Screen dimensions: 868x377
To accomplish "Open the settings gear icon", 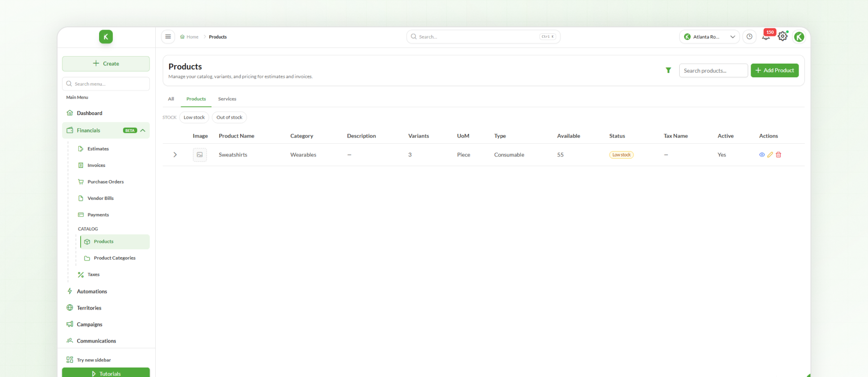I will (x=783, y=36).
